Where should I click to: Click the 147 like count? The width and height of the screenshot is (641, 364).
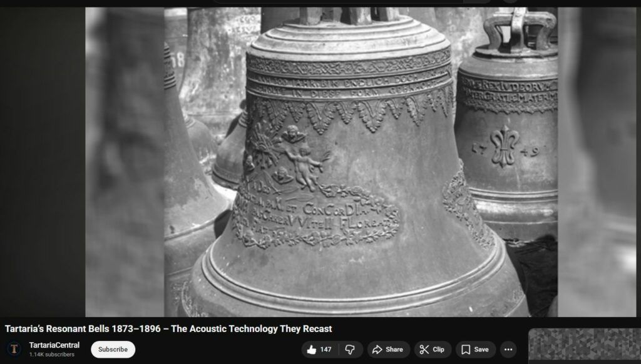[x=326, y=350]
